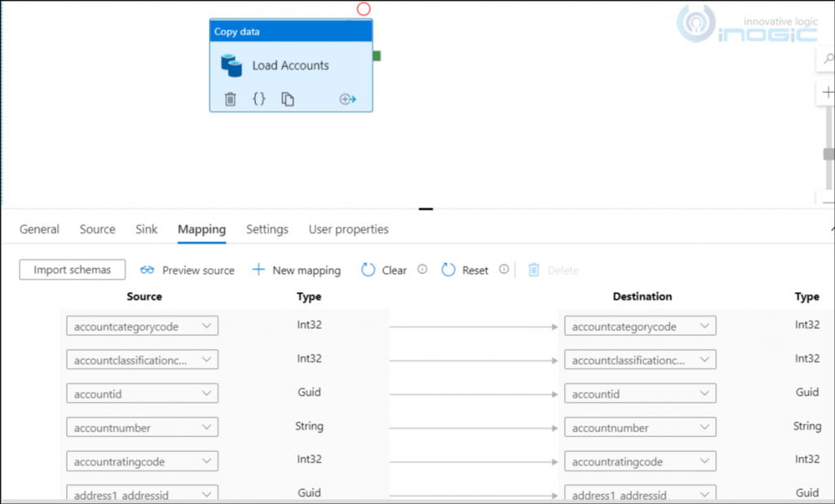Image resolution: width=835 pixels, height=504 pixels.
Task: Click the info icon next to Reset
Action: point(504,269)
